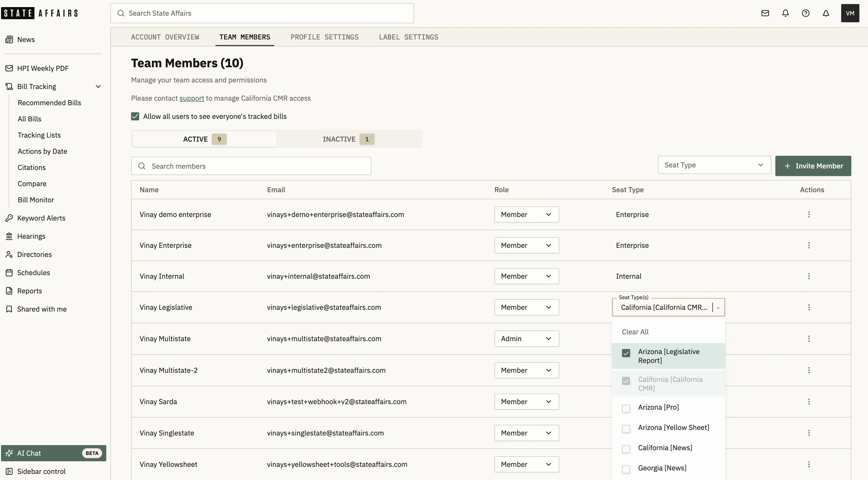This screenshot has width=868, height=480.
Task: Switch to Label Settings tab
Action: click(408, 37)
